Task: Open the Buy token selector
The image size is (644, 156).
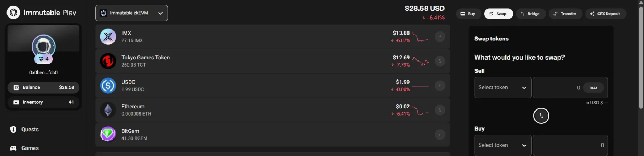Action: coord(503,145)
